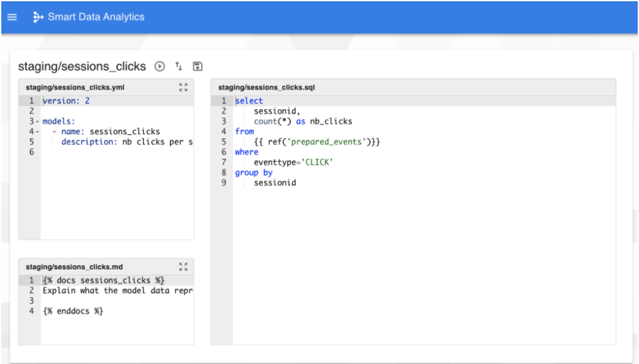Click line number 9 in the SQL gutter
This screenshot has width=639, height=364.
tap(224, 183)
